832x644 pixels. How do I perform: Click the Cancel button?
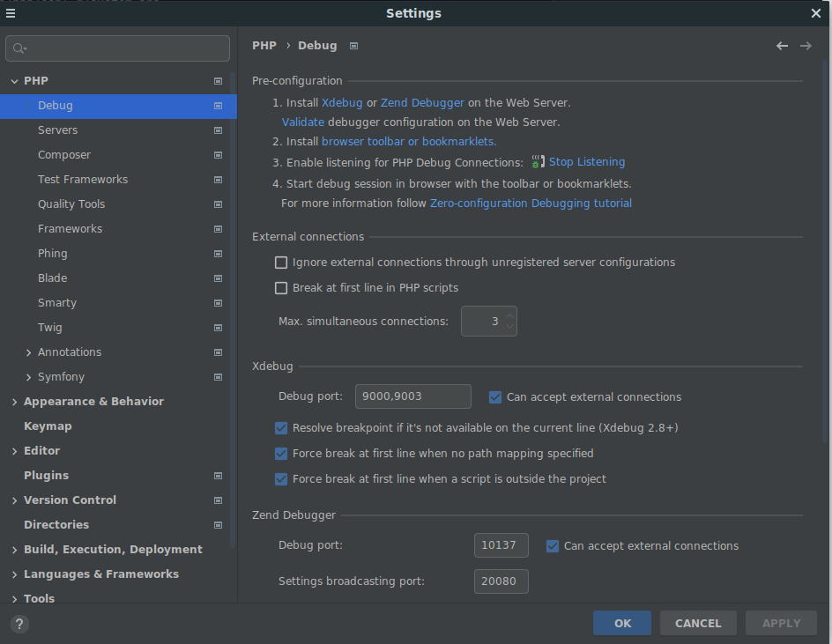(x=698, y=624)
